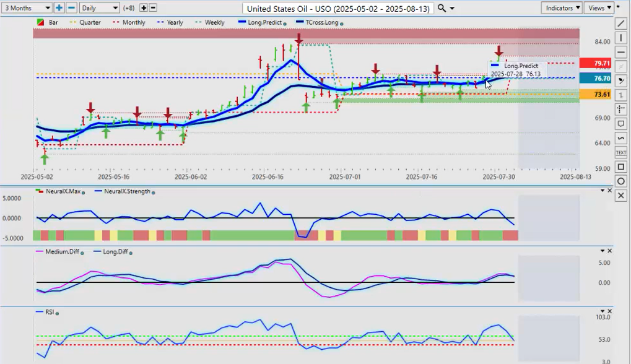Image resolution: width=631 pixels, height=364 pixels.
Task: Select the crosshair cursor tool
Action: [621, 110]
